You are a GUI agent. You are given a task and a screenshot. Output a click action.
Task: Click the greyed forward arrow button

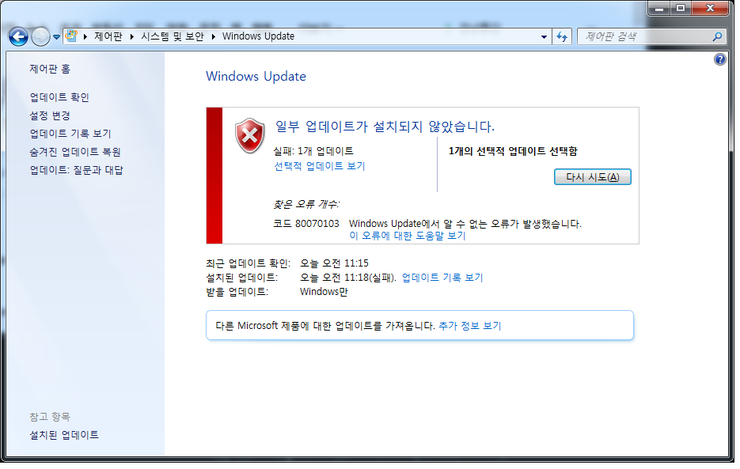click(40, 37)
